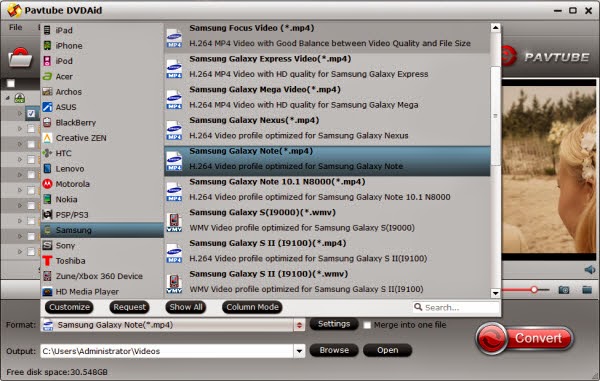Screen dimensions: 600x381
Task: Open the snapshot folder icon
Action: tap(587, 290)
